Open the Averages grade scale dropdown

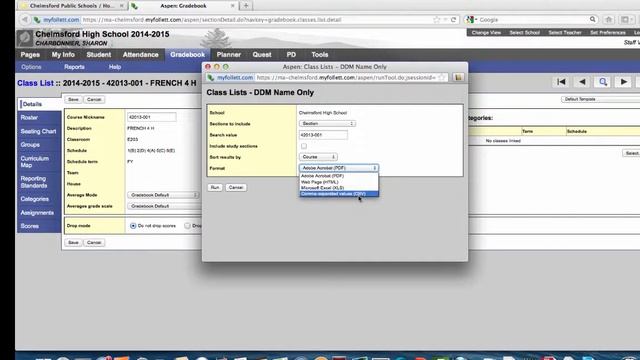pyautogui.click(x=163, y=206)
